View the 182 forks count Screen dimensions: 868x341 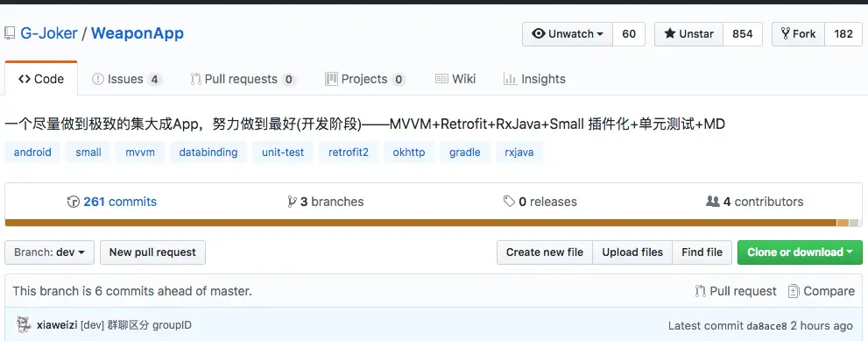pyautogui.click(x=843, y=34)
